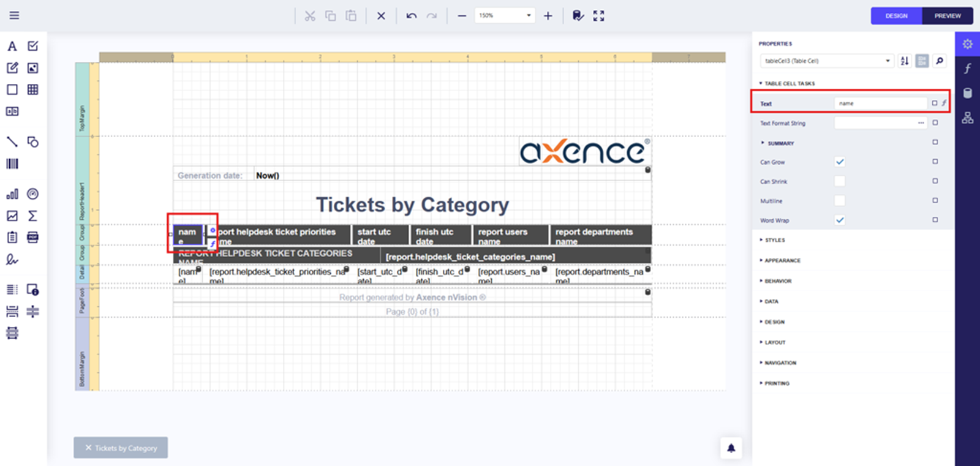Enable the Can Shrink checkbox

tap(840, 181)
